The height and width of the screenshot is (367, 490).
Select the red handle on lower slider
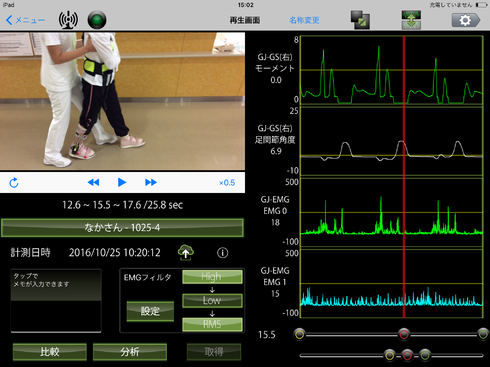pos(407,355)
